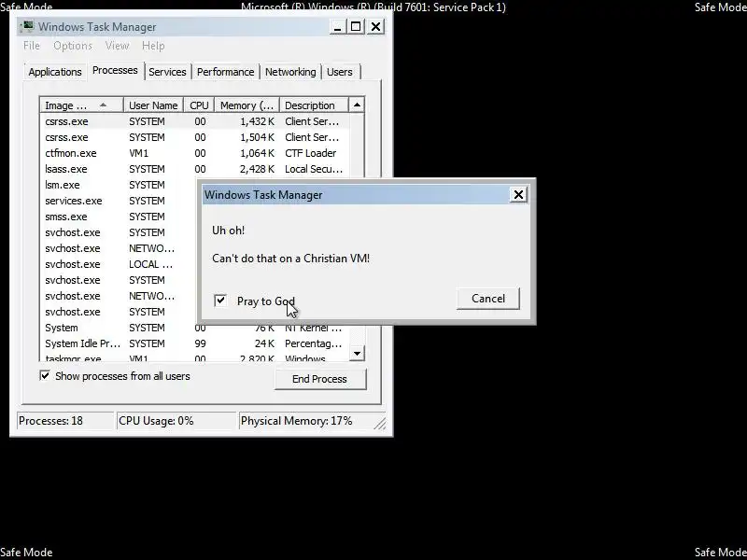Select the smss.exe process row
Image resolution: width=747 pixels, height=560 pixels.
tap(119, 217)
